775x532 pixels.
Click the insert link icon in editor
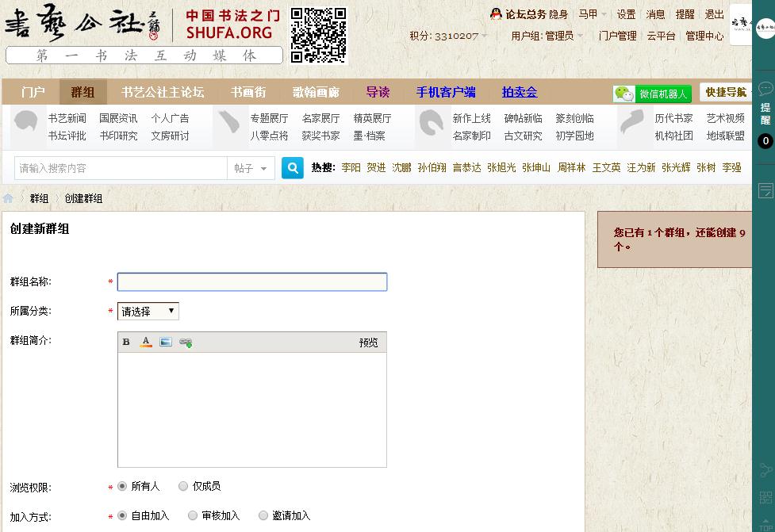click(186, 343)
